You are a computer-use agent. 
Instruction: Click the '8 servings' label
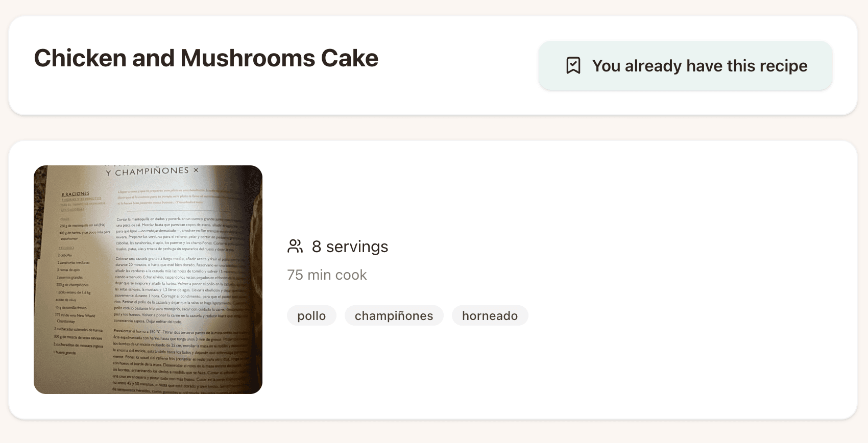coord(350,247)
